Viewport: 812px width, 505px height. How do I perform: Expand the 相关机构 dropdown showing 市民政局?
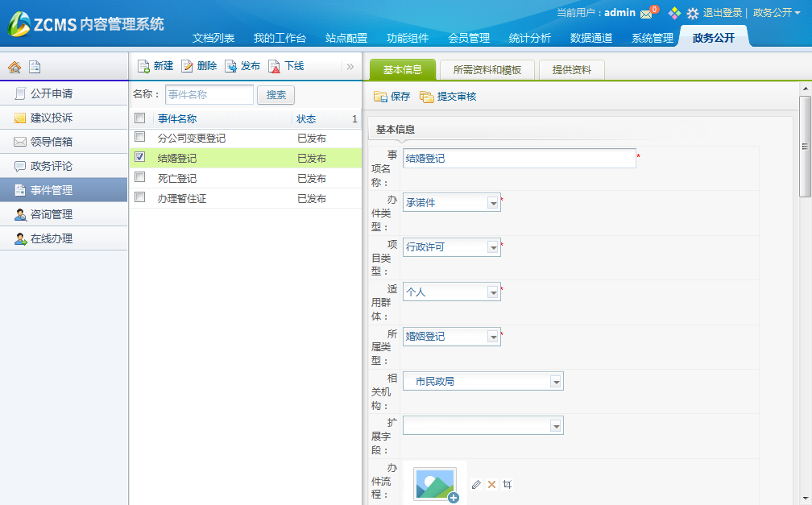(556, 382)
